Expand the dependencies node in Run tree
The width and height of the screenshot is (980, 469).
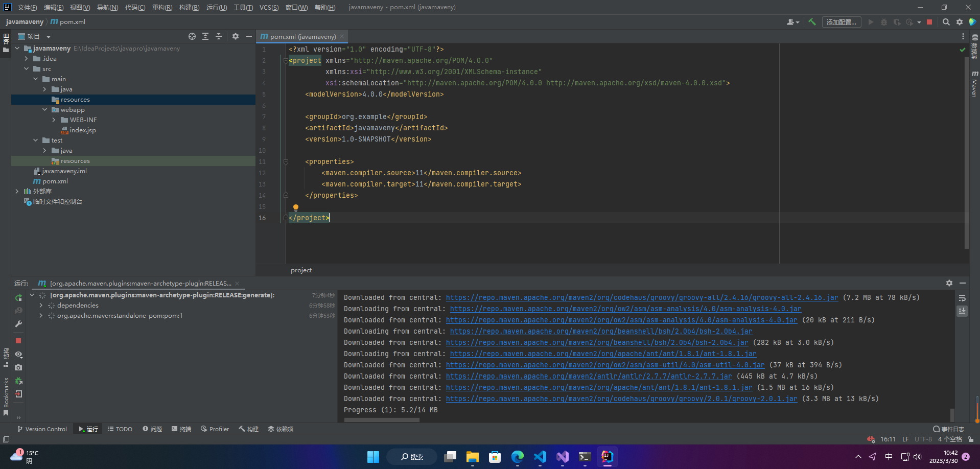point(41,306)
